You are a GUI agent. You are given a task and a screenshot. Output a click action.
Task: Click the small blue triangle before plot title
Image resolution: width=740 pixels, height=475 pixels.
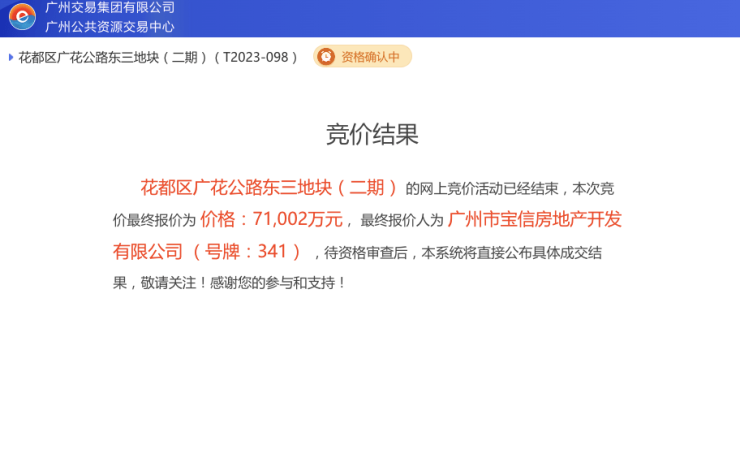pyautogui.click(x=11, y=57)
